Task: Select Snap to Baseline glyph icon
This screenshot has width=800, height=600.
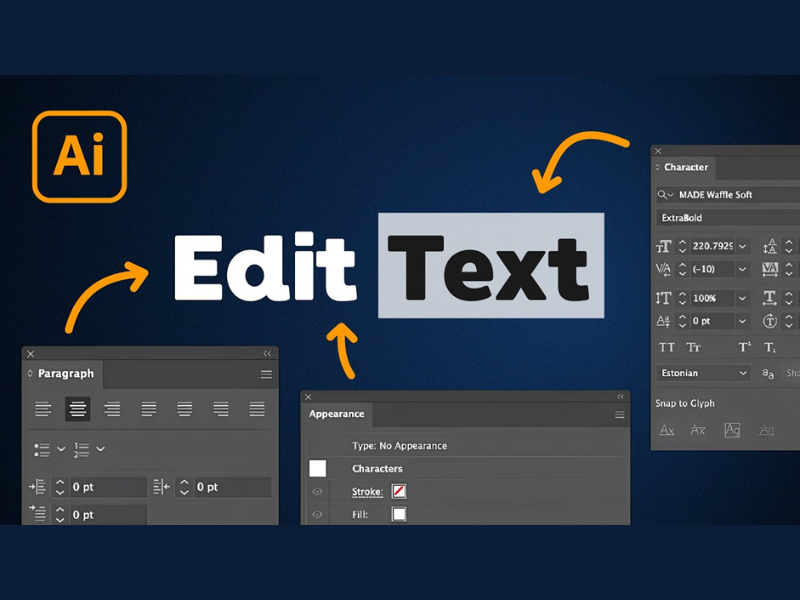Action: pyautogui.click(x=667, y=430)
